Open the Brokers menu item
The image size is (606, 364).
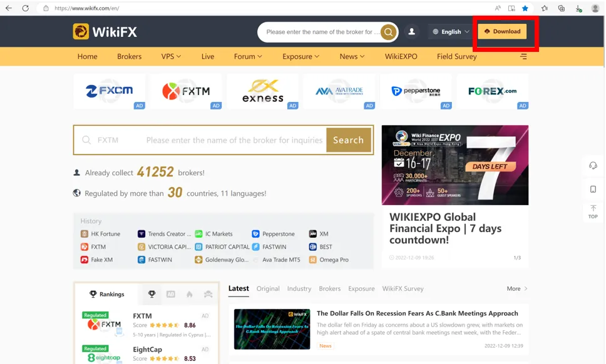pos(129,56)
